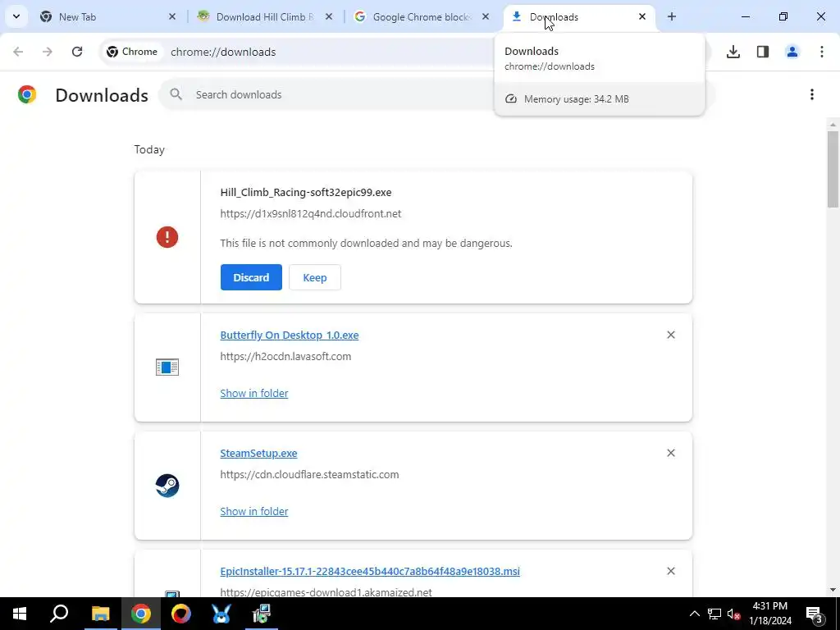Close the Google Chrome blocks tab
The width and height of the screenshot is (840, 630).
point(486,16)
